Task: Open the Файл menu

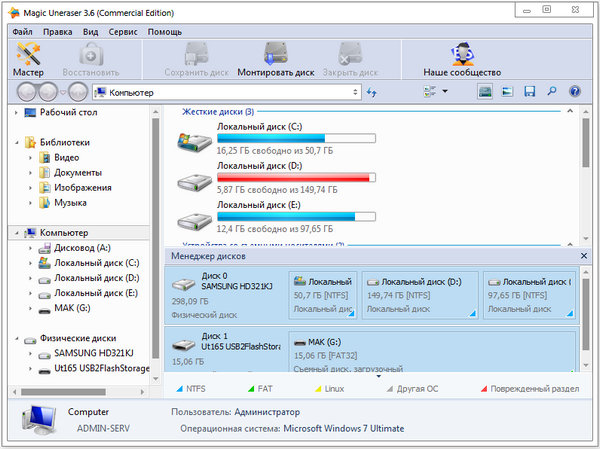Action: tap(24, 32)
